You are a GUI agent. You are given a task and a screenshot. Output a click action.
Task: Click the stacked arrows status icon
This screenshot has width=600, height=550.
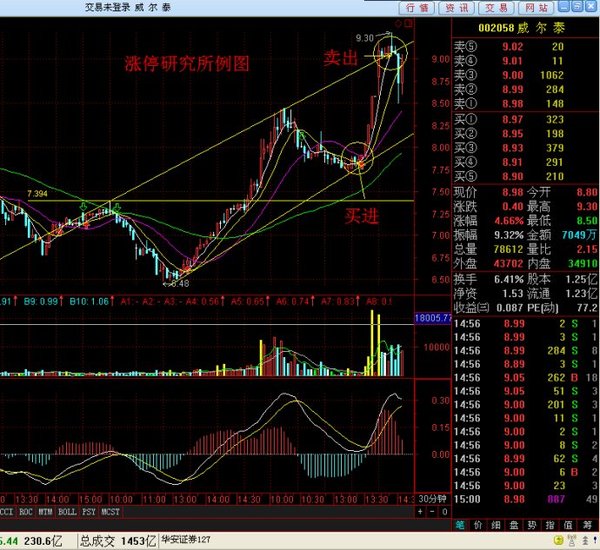[x=585, y=540]
